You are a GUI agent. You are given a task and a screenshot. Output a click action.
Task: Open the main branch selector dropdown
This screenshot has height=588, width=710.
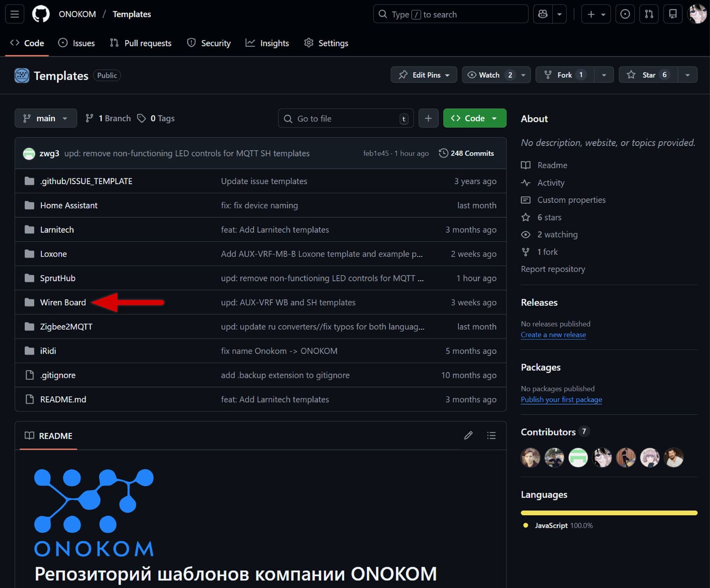tap(45, 118)
